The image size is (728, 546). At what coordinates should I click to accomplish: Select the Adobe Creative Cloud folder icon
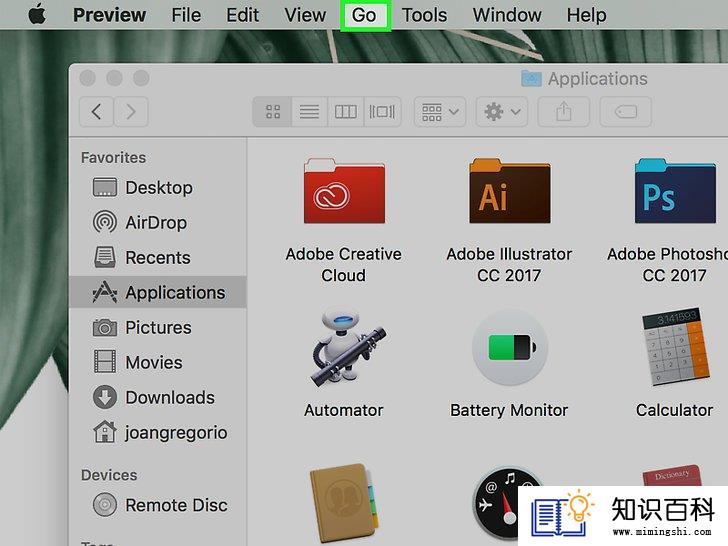(x=344, y=191)
